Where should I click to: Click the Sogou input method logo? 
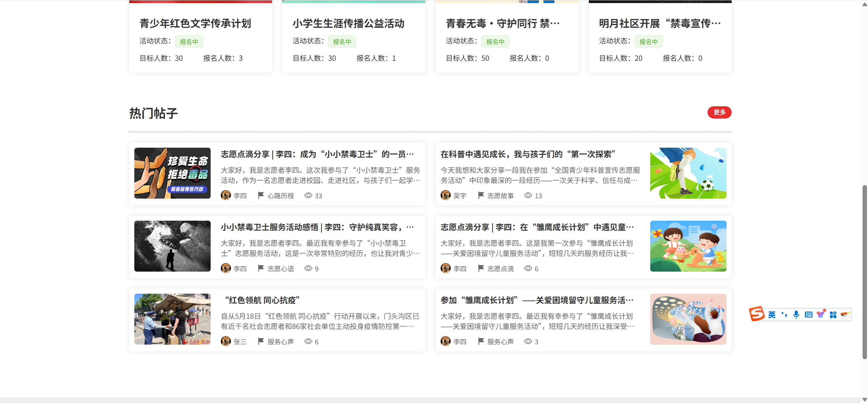[x=757, y=314]
